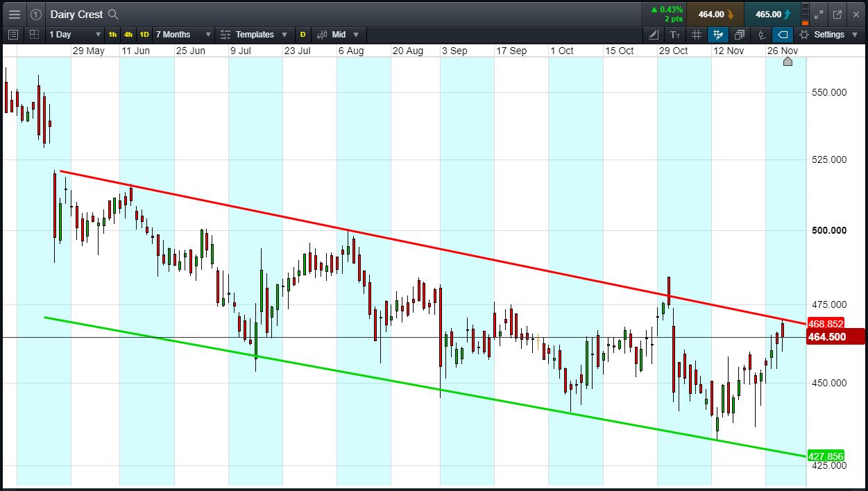Click the 29 May date label
This screenshot has width=868, height=491.
pyautogui.click(x=88, y=51)
